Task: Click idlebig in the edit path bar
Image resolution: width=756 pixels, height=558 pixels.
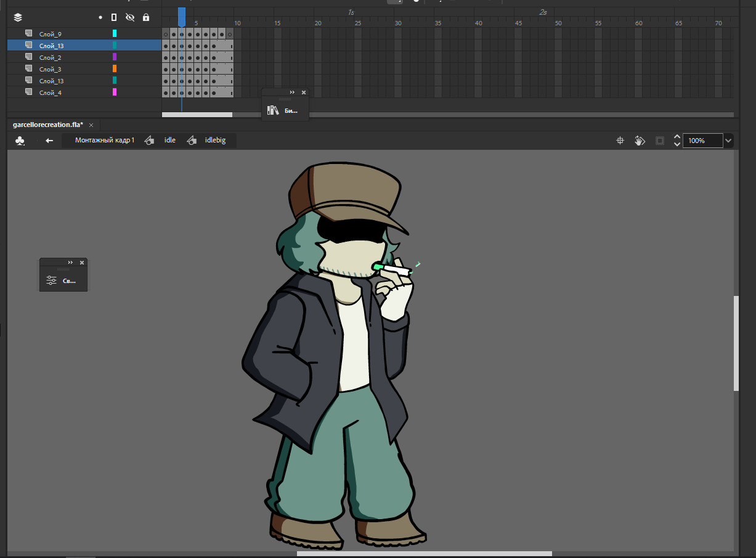Action: pyautogui.click(x=215, y=140)
